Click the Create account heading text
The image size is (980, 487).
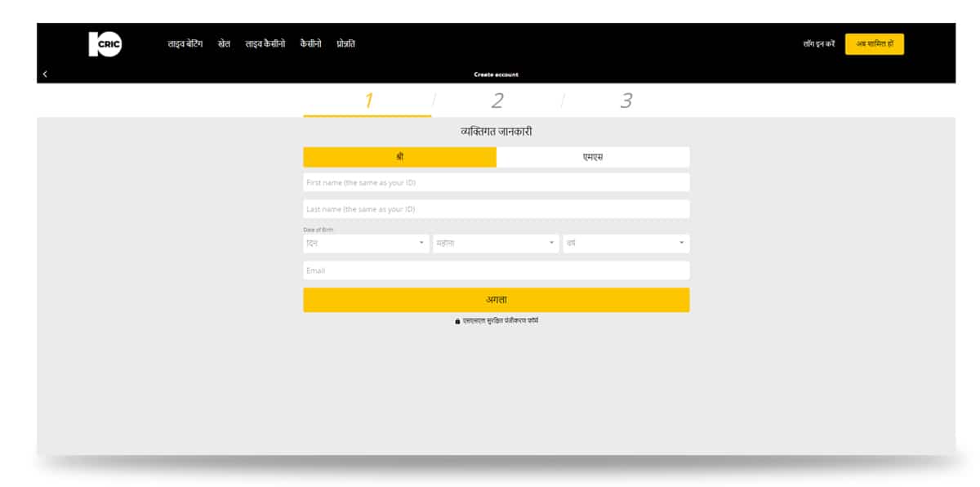[496, 74]
